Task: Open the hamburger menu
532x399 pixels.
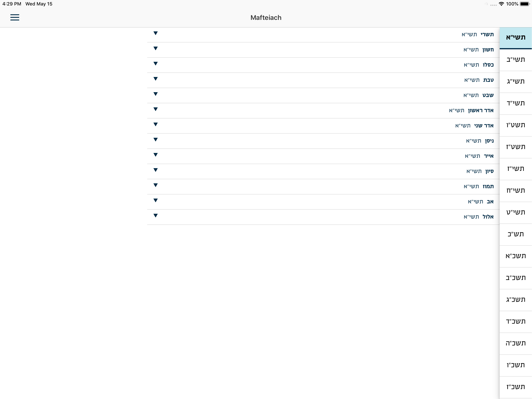Action: [15, 17]
